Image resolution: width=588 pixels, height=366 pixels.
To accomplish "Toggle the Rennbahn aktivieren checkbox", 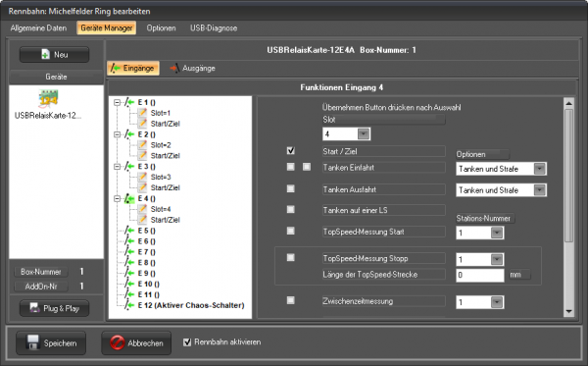I will click(x=187, y=342).
